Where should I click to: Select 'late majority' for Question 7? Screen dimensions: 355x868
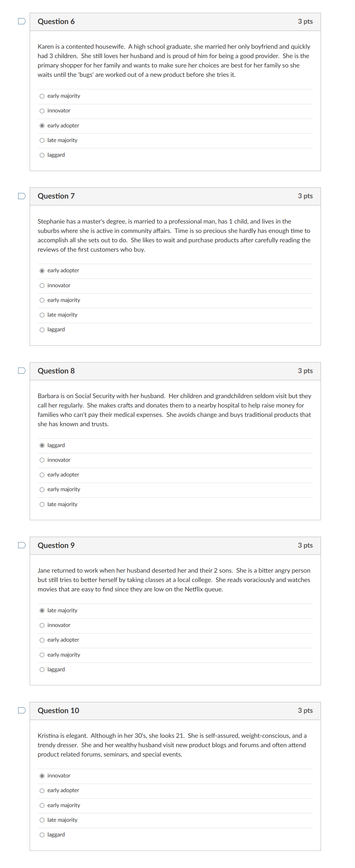42,314
